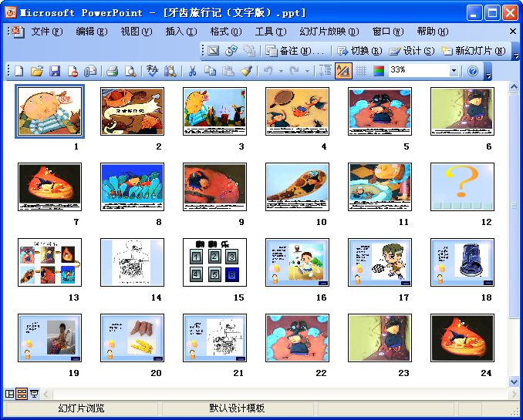Select slide 24 thumbnail
This screenshot has width=523, height=420.
(462, 338)
